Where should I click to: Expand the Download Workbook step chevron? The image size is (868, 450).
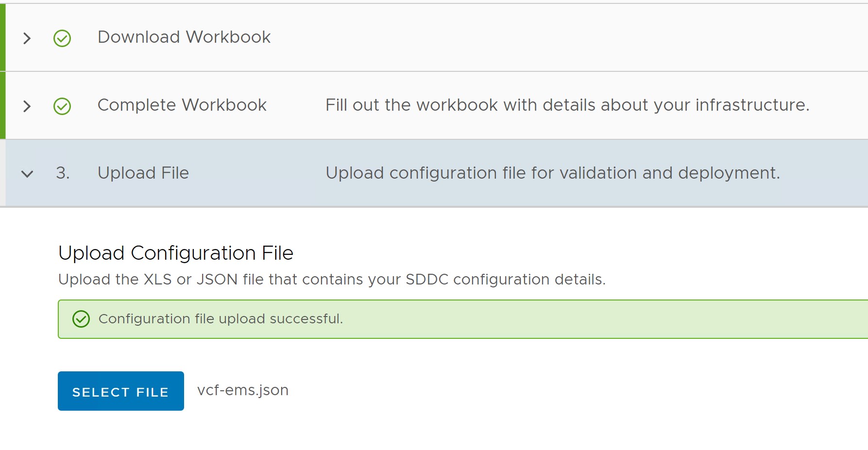(27, 38)
